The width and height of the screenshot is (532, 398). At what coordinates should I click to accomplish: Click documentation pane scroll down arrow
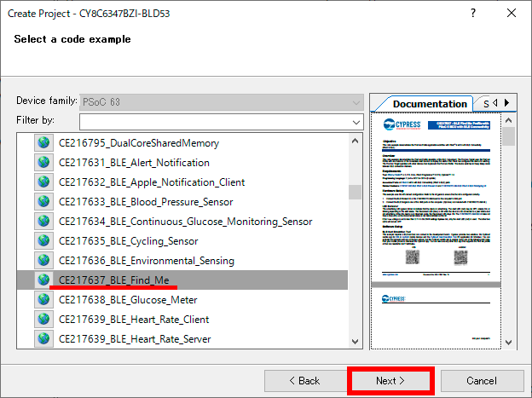[508, 343]
